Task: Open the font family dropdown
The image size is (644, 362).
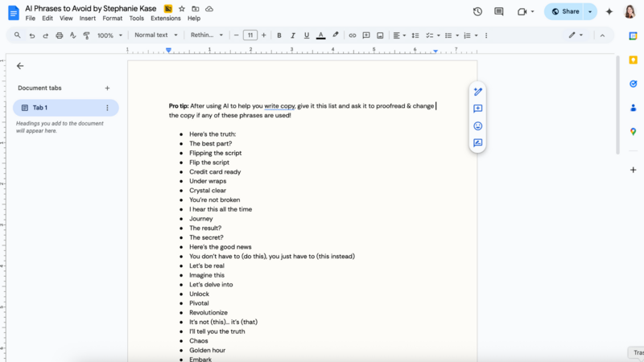Action: click(x=207, y=35)
